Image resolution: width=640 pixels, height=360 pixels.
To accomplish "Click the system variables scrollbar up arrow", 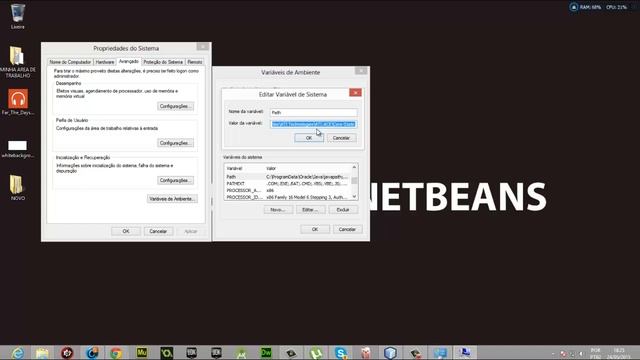I will (354, 167).
